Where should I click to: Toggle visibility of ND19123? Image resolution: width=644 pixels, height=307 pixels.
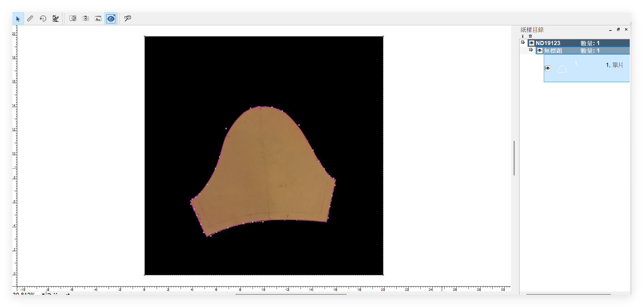(x=532, y=43)
